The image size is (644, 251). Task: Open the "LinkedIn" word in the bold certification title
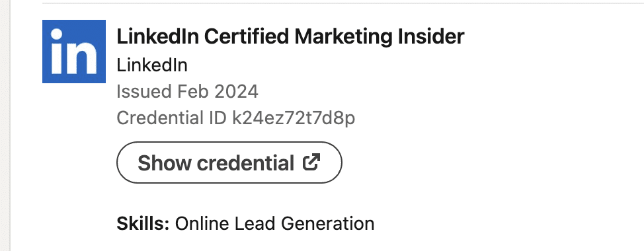[x=158, y=36]
